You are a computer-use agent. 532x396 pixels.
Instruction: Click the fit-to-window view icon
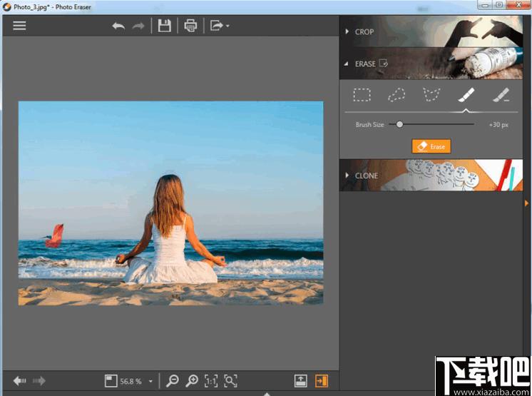[111, 381]
